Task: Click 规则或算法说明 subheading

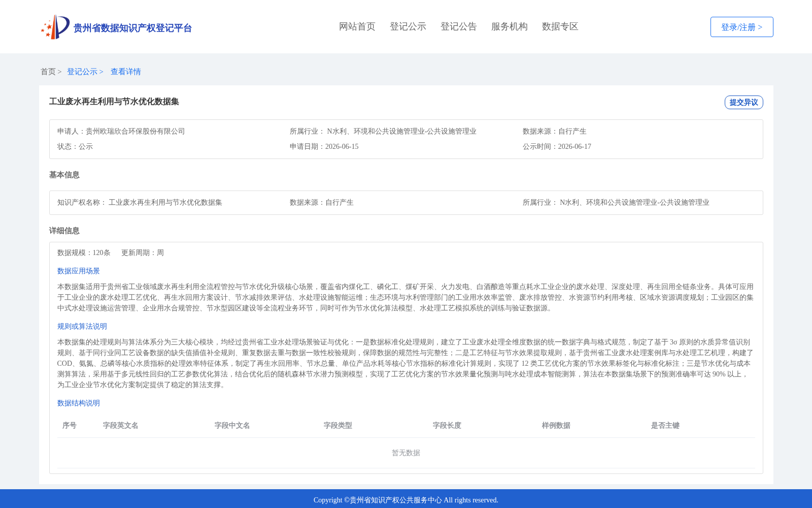Action: (82, 326)
